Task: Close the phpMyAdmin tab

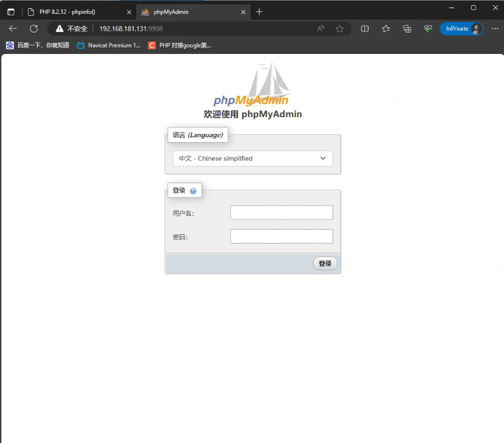Action: (x=243, y=12)
